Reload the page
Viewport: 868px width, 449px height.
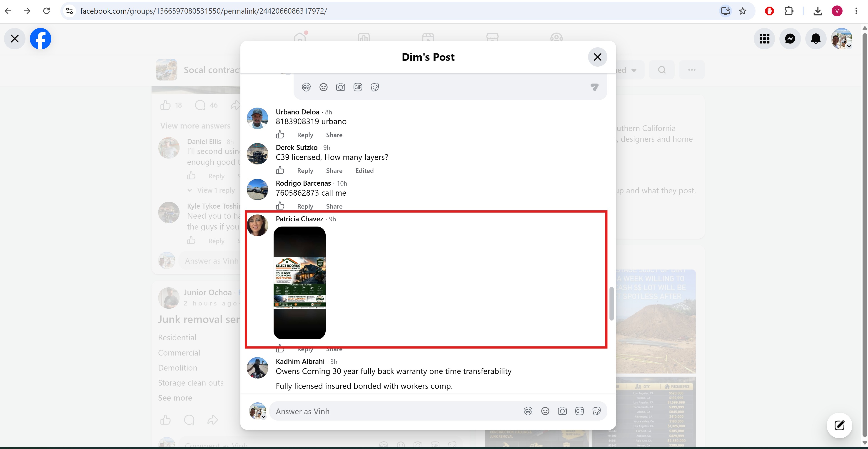(47, 11)
